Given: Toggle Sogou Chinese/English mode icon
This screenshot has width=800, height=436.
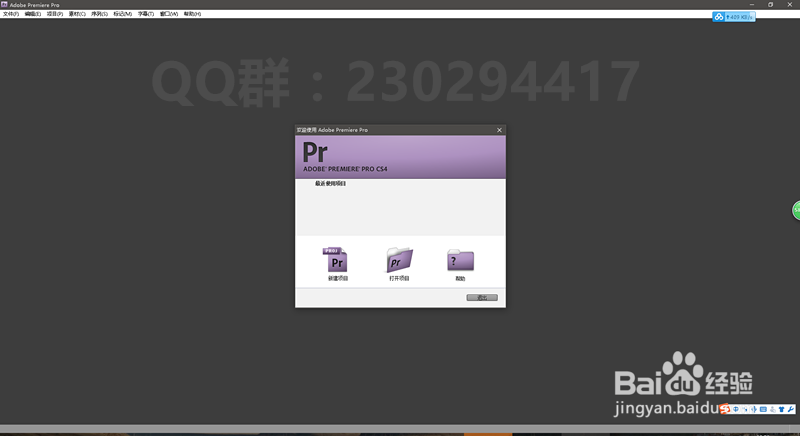Looking at the screenshot, I should point(736,409).
